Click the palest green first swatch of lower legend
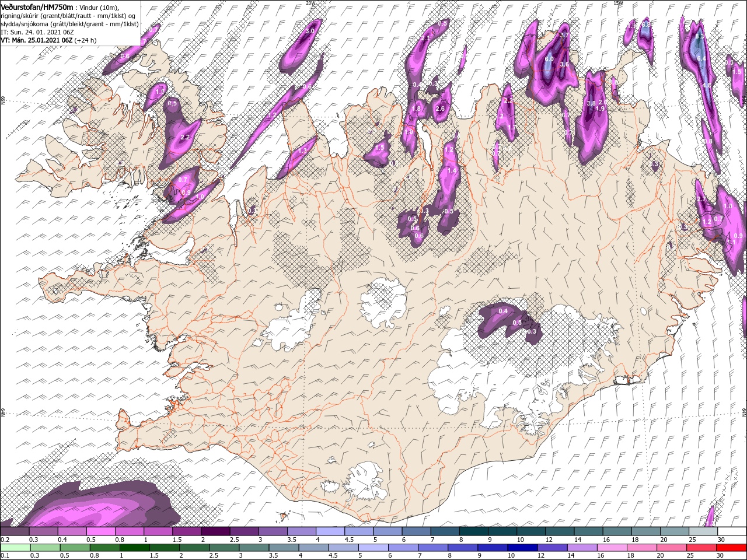 coord(15,548)
